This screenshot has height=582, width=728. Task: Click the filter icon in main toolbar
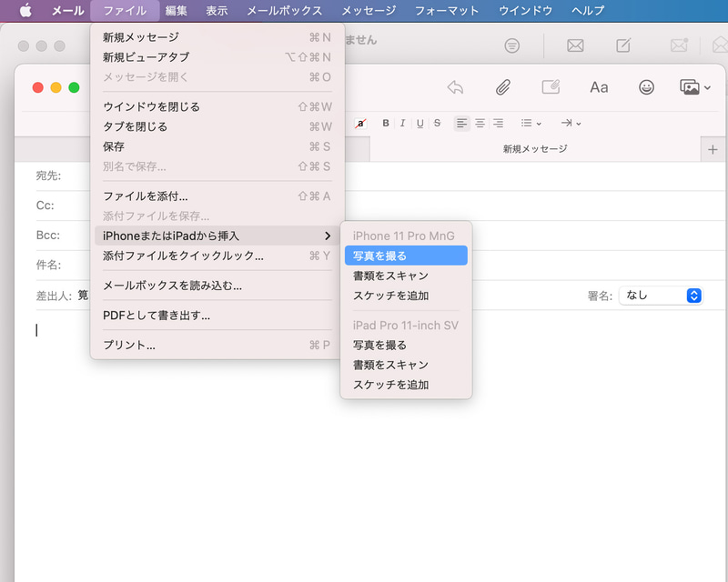tap(512, 45)
